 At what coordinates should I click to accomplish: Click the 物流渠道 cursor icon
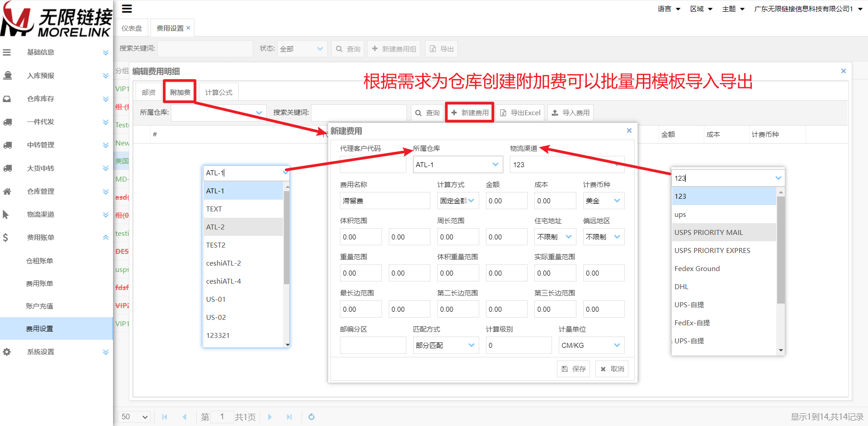pos(5,215)
